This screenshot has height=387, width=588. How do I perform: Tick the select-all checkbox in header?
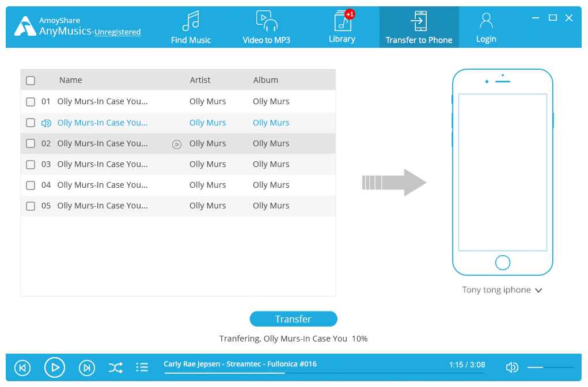click(x=31, y=81)
